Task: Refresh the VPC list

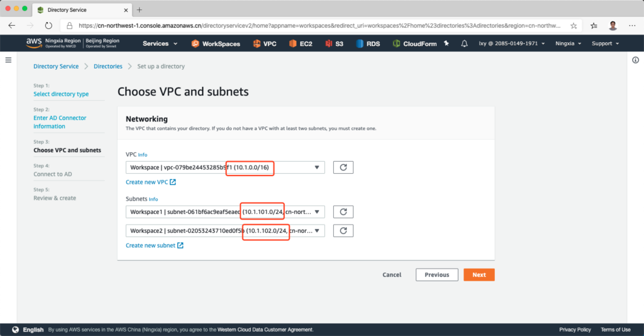Action: [343, 167]
